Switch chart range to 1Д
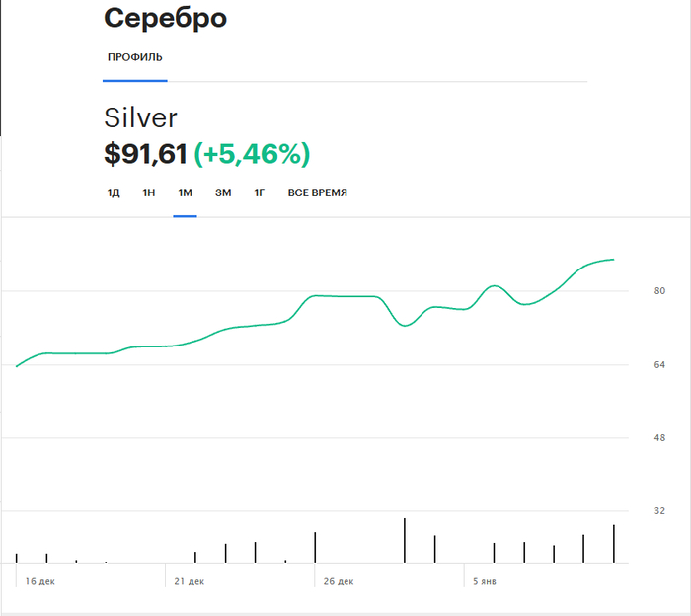691x616 pixels. tap(114, 192)
